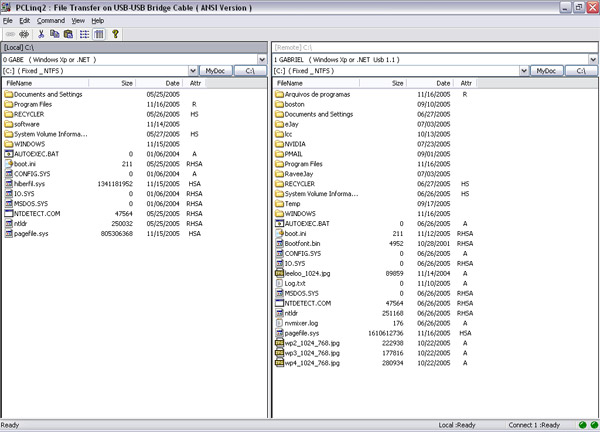Screen dimensions: 600x432
Task: Click the Copy toolbar icon
Action: [x=55, y=33]
